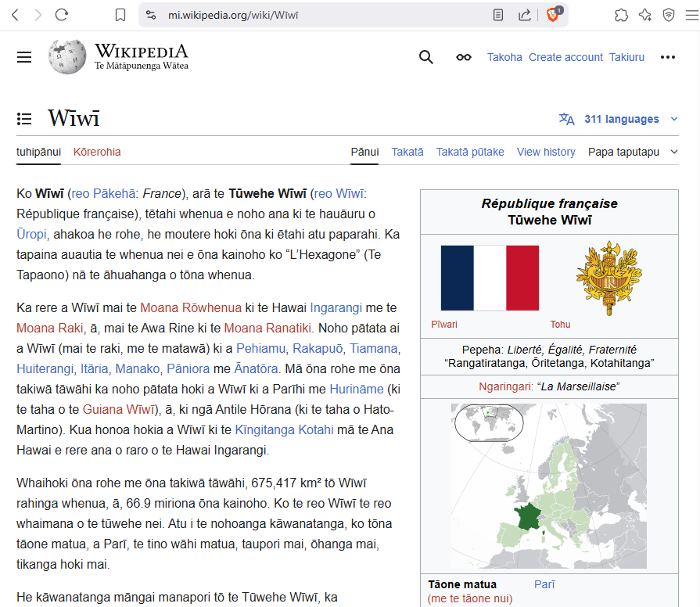Open personal tools ellipsis menu
The height and width of the screenshot is (607, 700).
[668, 57]
